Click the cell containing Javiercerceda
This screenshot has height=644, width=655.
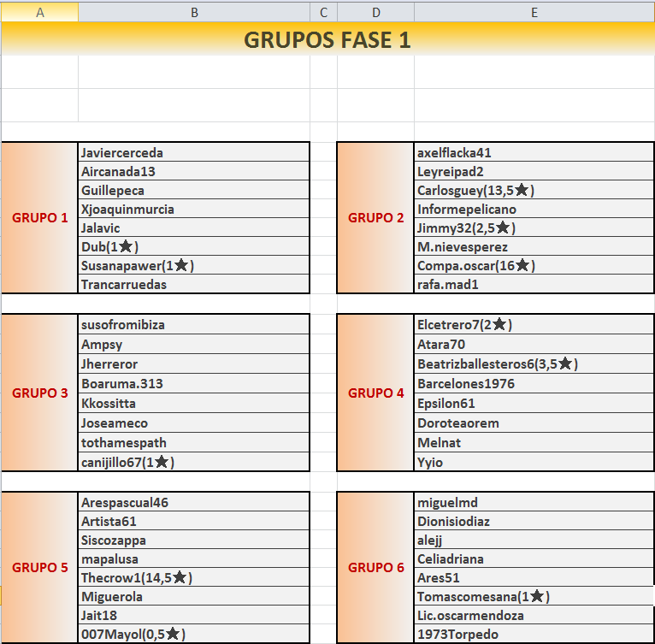click(x=193, y=153)
